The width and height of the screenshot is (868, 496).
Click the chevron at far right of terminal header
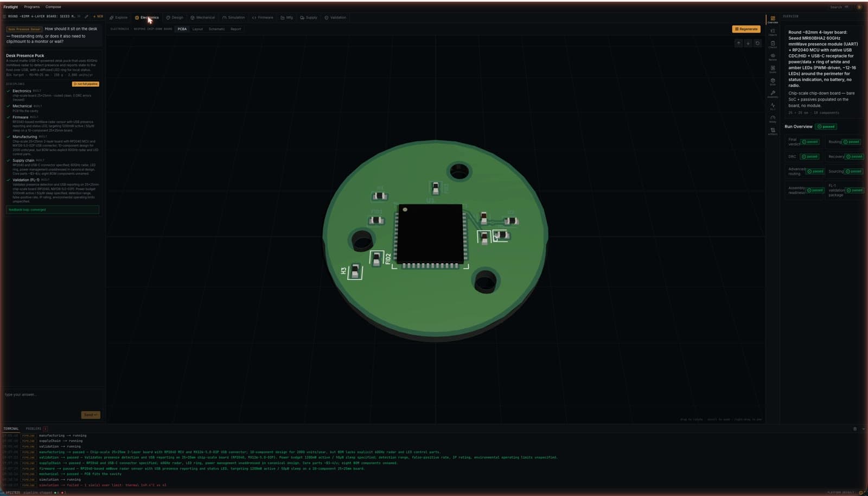[863, 429]
